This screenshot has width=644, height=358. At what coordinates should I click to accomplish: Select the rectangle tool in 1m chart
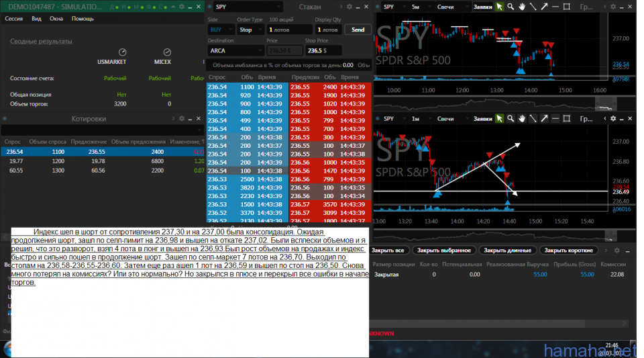[x=566, y=118]
